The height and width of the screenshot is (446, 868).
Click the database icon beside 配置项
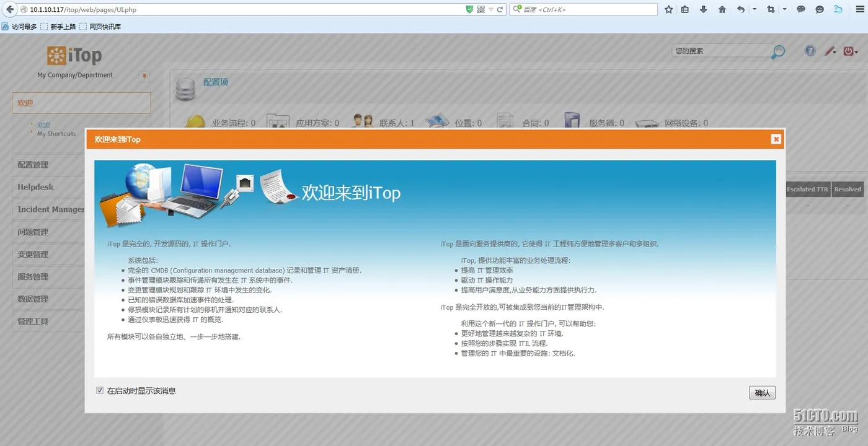pyautogui.click(x=185, y=89)
